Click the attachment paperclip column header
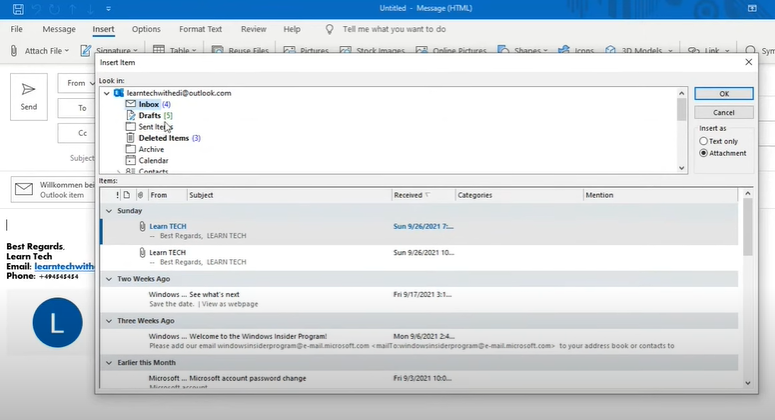This screenshot has width=775, height=420. pyautogui.click(x=140, y=195)
